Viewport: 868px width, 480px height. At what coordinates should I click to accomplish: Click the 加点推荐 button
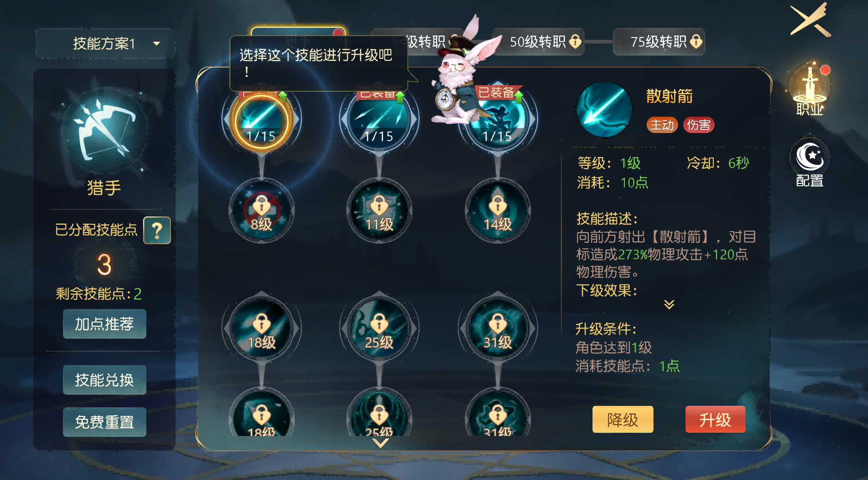coord(105,324)
